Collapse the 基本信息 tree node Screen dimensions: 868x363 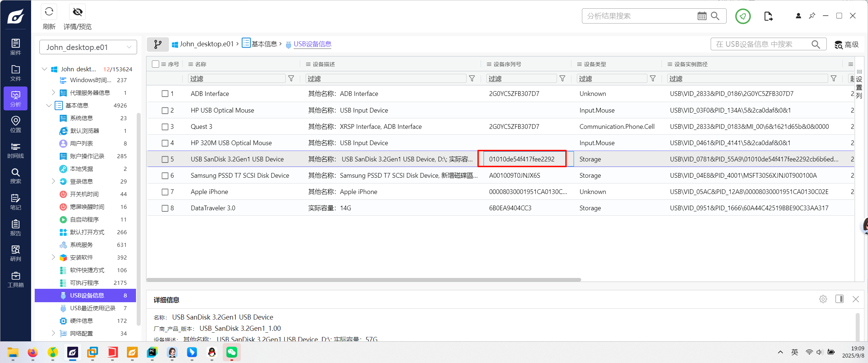pyautogui.click(x=49, y=105)
